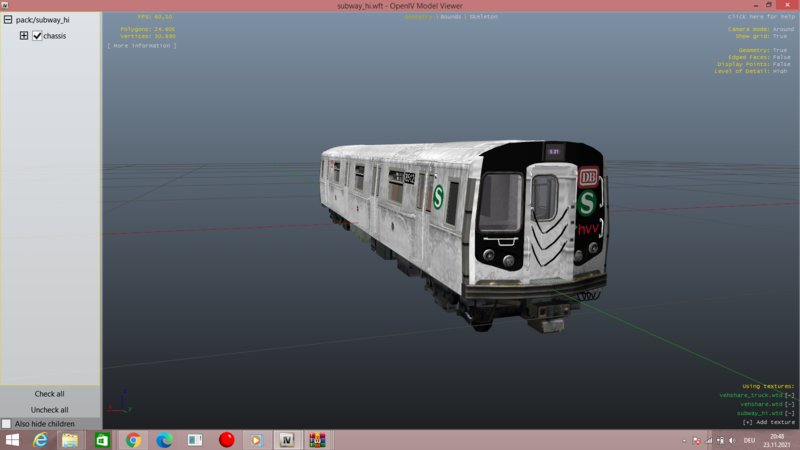Click the Polygons count readout
The height and width of the screenshot is (450, 800).
[147, 29]
